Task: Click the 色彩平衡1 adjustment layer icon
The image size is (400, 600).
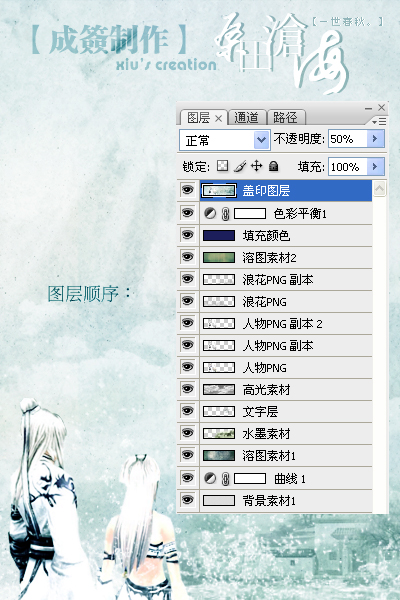Action: [x=210, y=213]
